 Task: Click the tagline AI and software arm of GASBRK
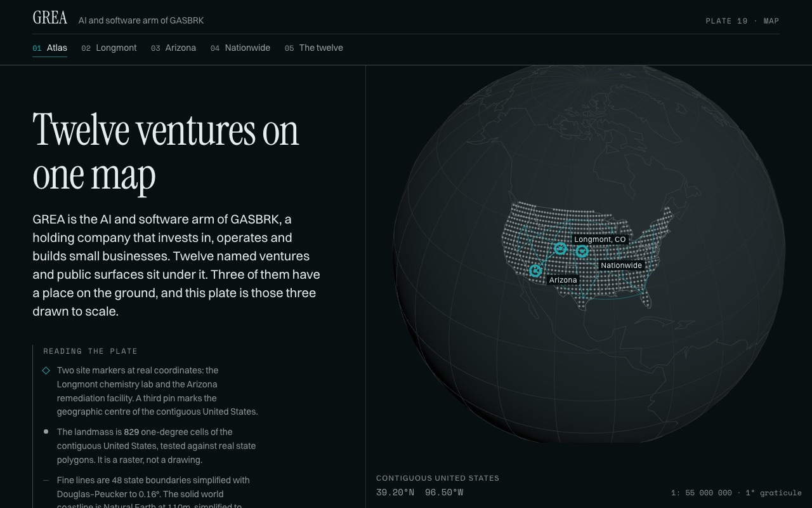pyautogui.click(x=141, y=20)
